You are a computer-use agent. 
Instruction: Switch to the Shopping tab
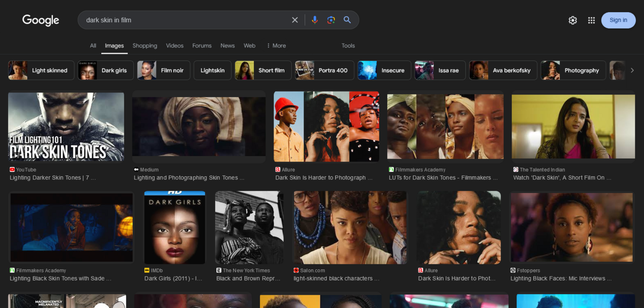click(144, 46)
